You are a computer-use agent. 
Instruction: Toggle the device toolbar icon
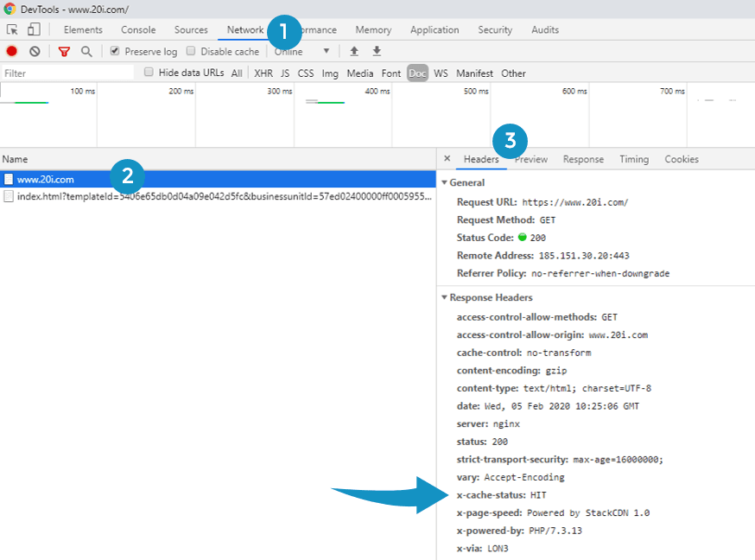34,29
